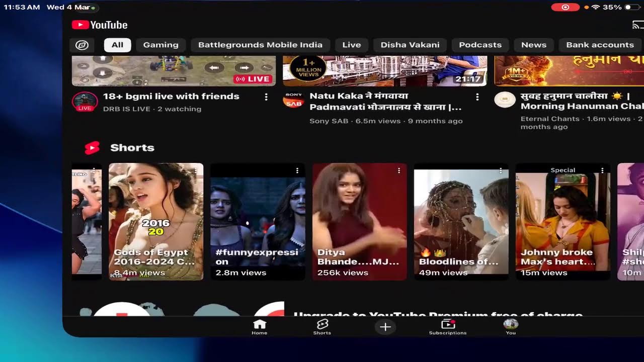Open the Explore compass icon
Viewport: 644px width, 362px height.
[82, 45]
